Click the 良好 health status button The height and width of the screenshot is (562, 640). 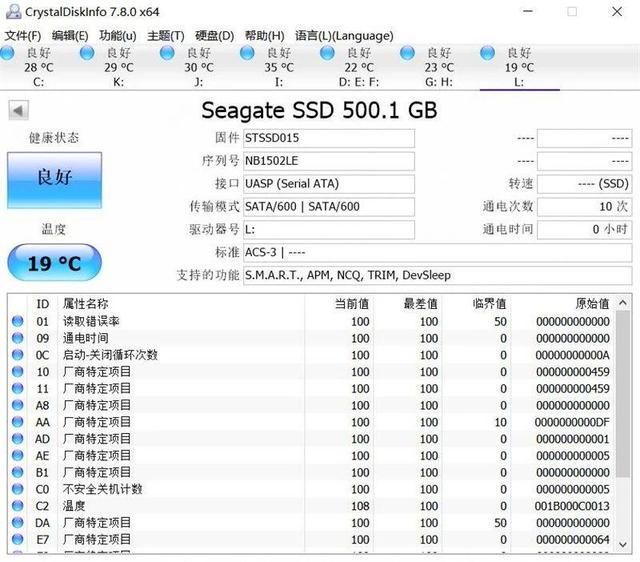[54, 180]
